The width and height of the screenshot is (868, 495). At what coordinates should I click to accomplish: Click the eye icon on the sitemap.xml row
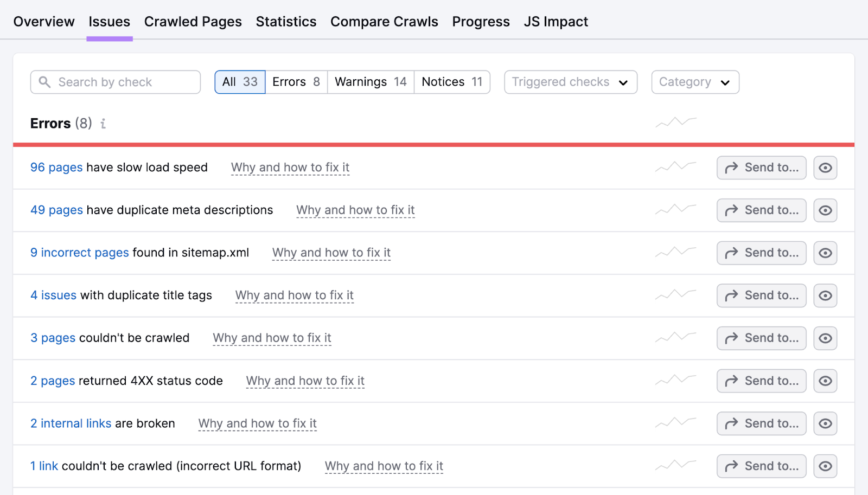825,253
